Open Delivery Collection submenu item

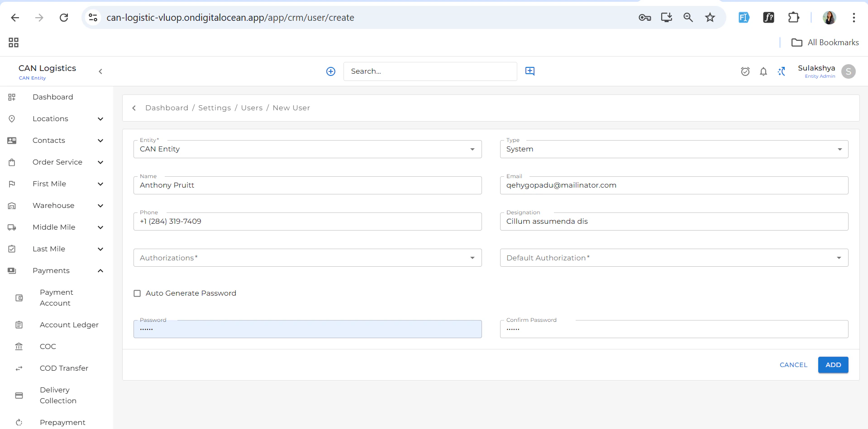58,396
